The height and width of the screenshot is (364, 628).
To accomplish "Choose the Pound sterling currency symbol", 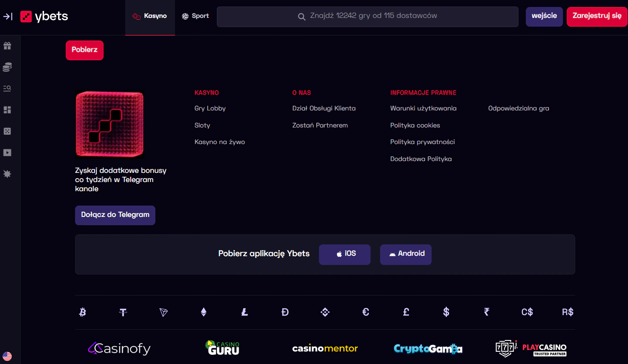I will pyautogui.click(x=406, y=312).
